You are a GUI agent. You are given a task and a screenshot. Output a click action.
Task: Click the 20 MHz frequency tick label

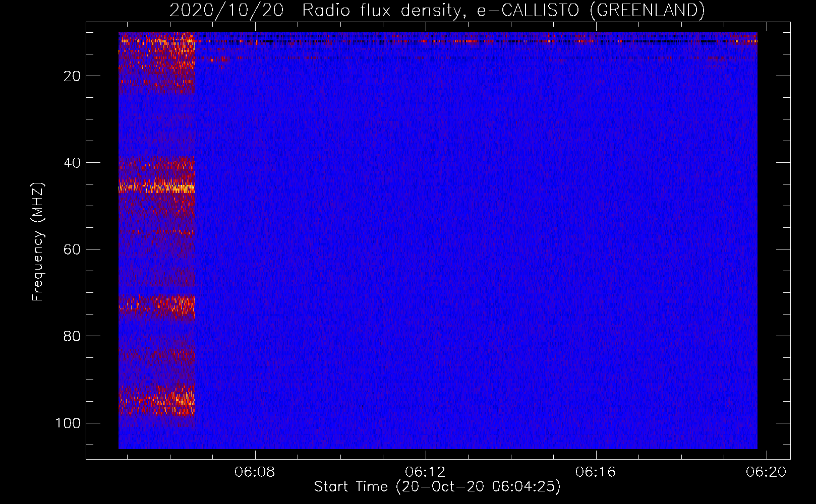pos(72,76)
